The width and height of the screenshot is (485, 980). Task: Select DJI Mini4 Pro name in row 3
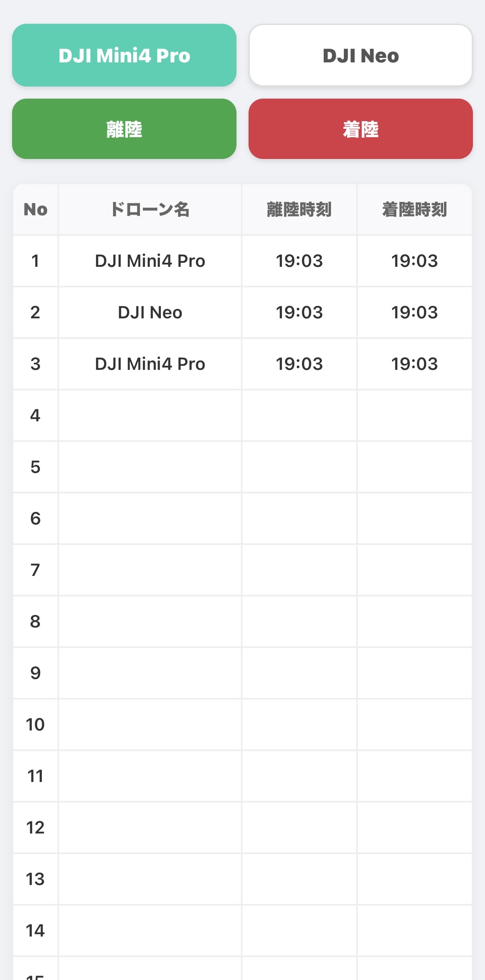150,364
